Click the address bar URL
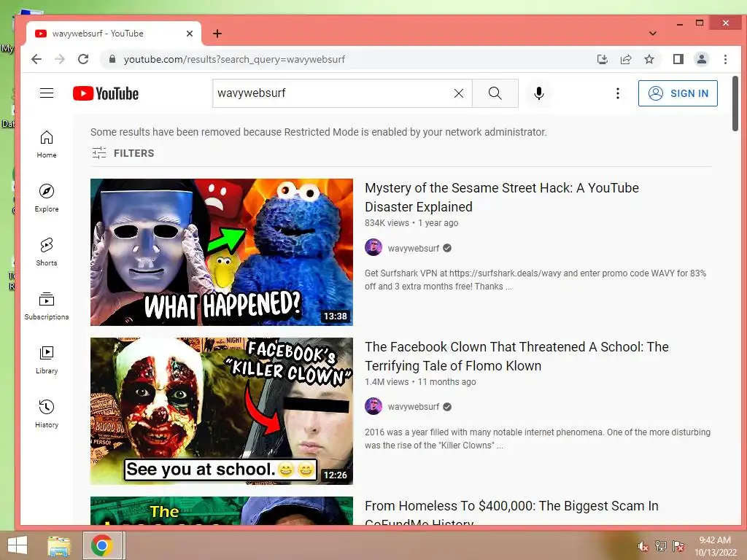The height and width of the screenshot is (560, 747). point(234,59)
